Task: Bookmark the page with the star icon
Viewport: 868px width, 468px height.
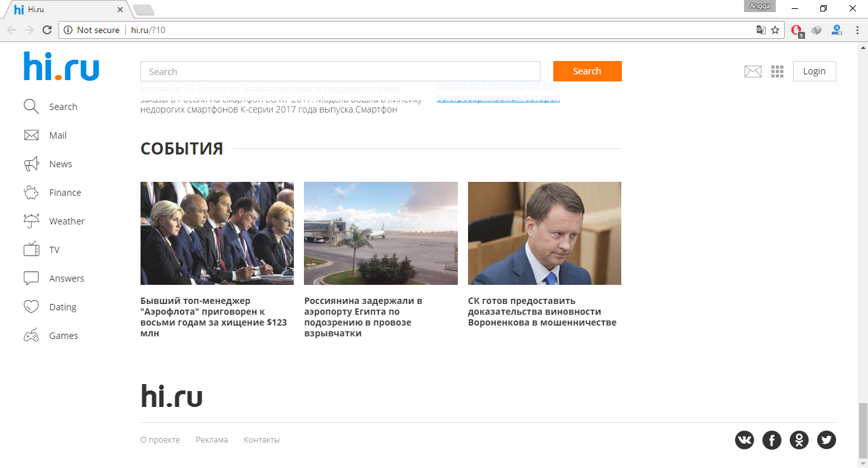Action: [775, 30]
